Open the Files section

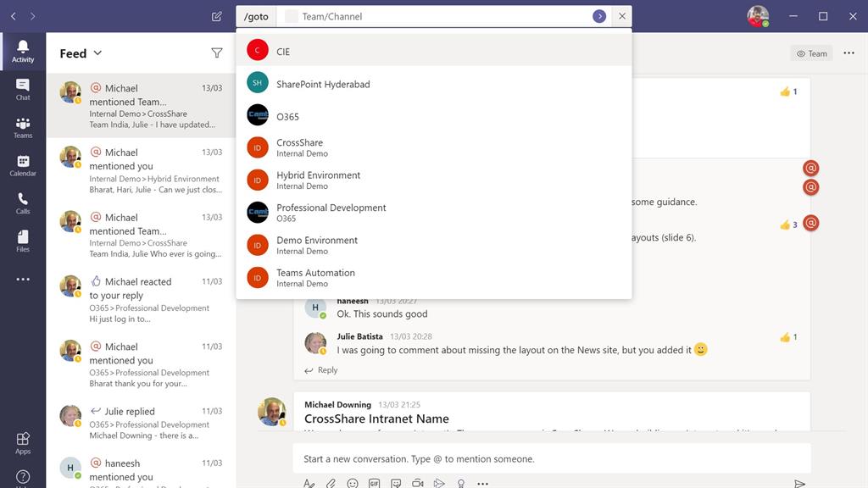coord(23,241)
